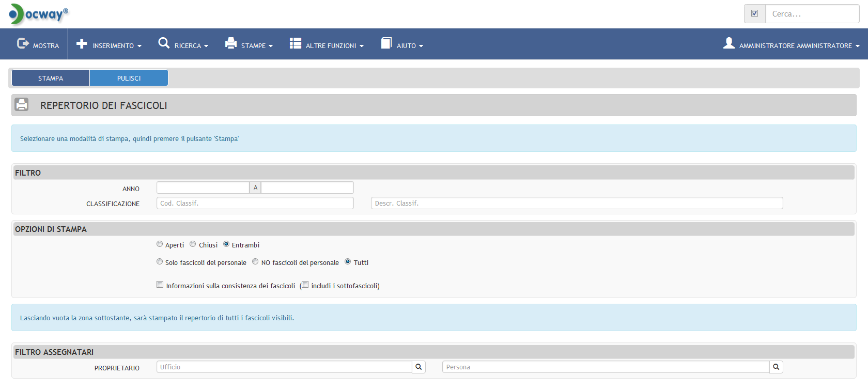Expand the Inserimento dropdown menu
868x390 pixels.
tap(109, 45)
